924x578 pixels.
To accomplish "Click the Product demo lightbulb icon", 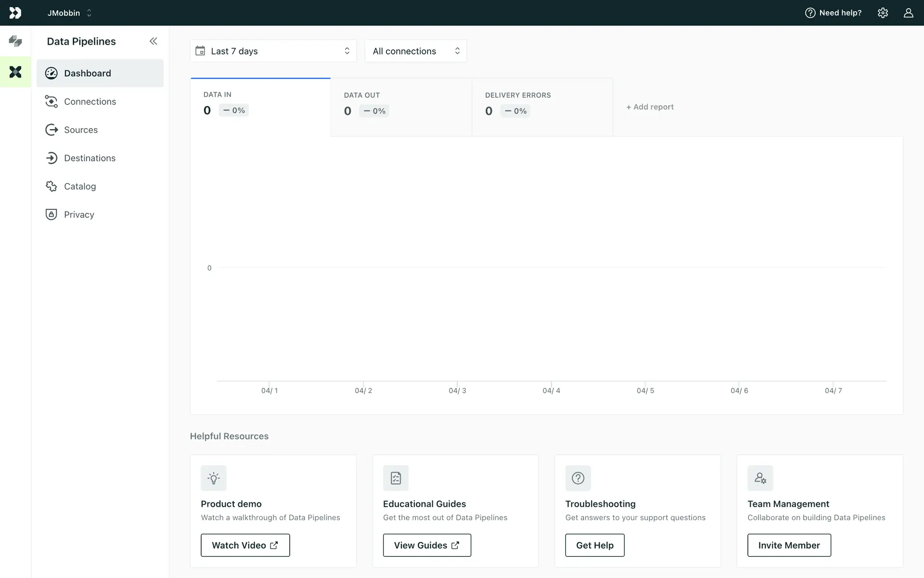I will (213, 478).
